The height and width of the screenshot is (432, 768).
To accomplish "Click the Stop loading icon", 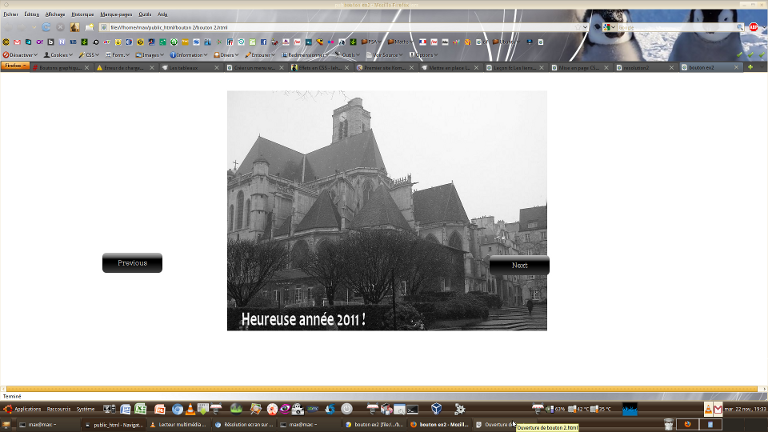I will click(60, 27).
